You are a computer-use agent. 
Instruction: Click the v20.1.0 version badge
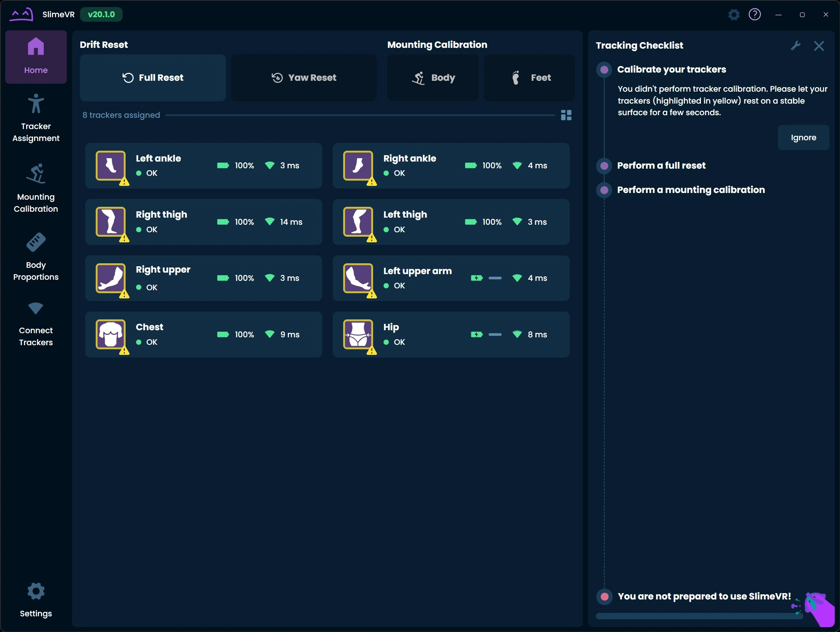pos(101,15)
